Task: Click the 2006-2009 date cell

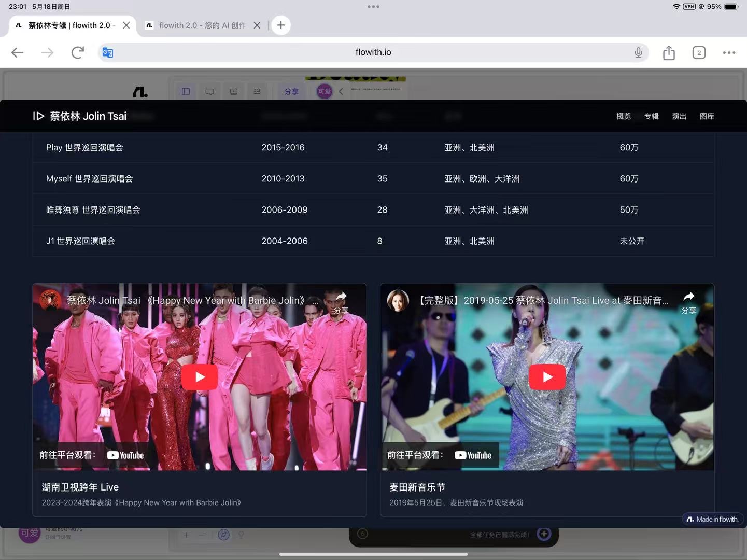Action: click(285, 210)
